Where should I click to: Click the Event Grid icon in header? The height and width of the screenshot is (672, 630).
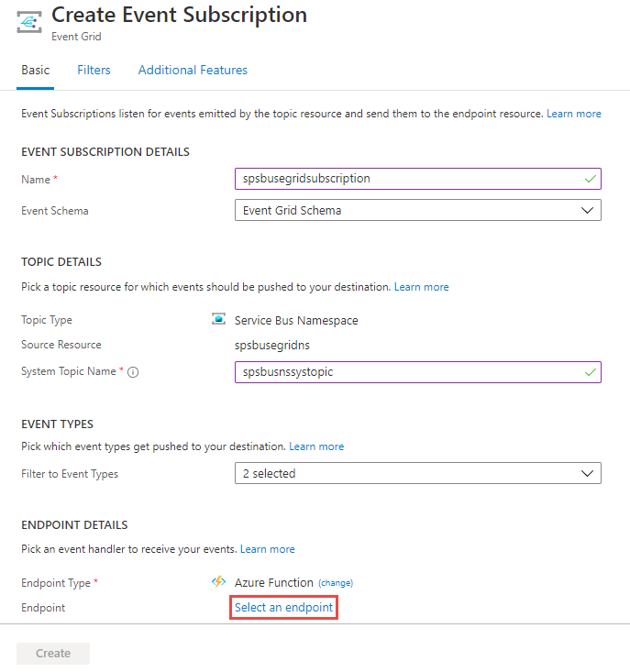tap(29, 25)
